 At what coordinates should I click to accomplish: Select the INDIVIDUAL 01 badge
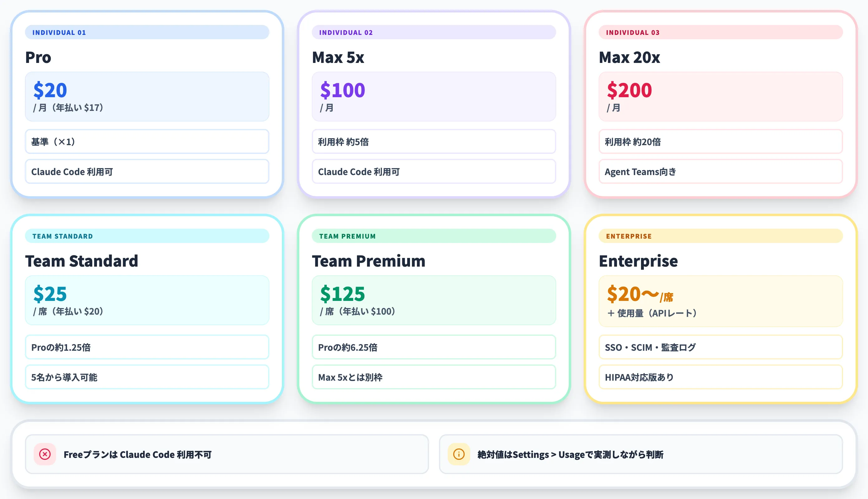coord(147,32)
